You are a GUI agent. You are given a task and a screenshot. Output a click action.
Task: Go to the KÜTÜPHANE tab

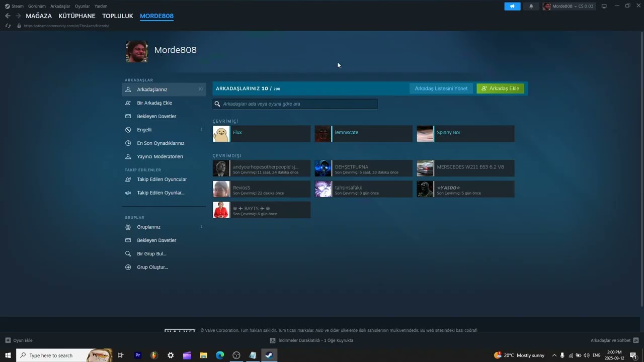coord(77,16)
